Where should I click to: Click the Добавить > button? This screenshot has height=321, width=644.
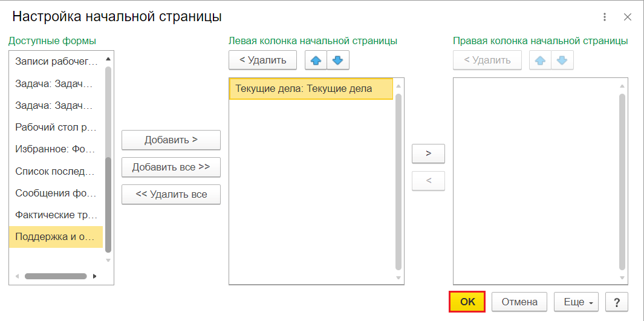[171, 140]
